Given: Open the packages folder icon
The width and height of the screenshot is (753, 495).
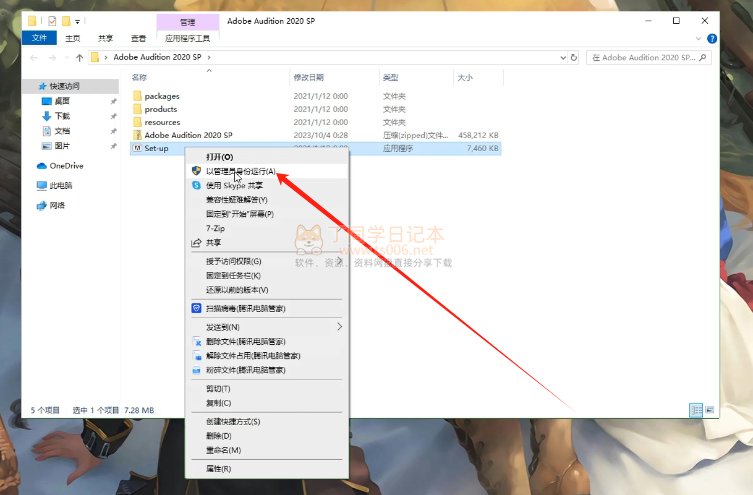Looking at the screenshot, I should 137,96.
